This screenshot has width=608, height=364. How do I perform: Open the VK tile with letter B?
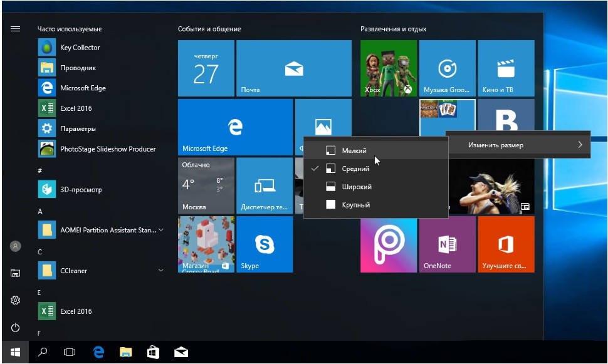pyautogui.click(x=506, y=115)
